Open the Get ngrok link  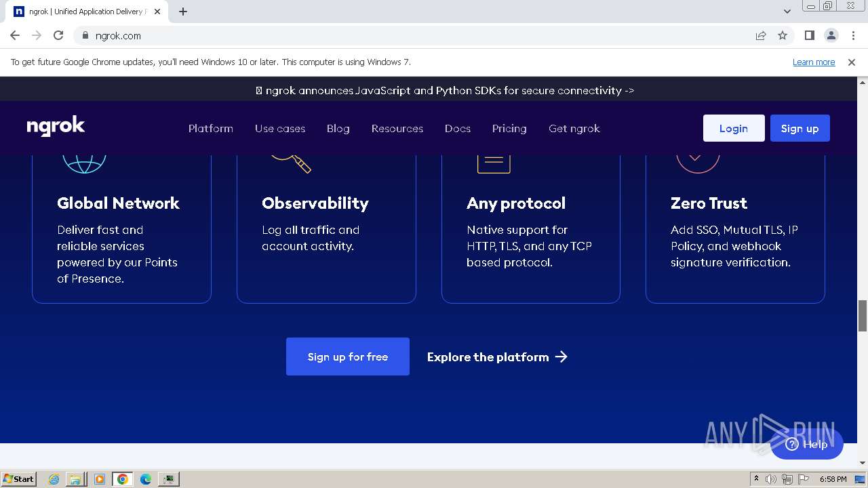pyautogui.click(x=574, y=128)
